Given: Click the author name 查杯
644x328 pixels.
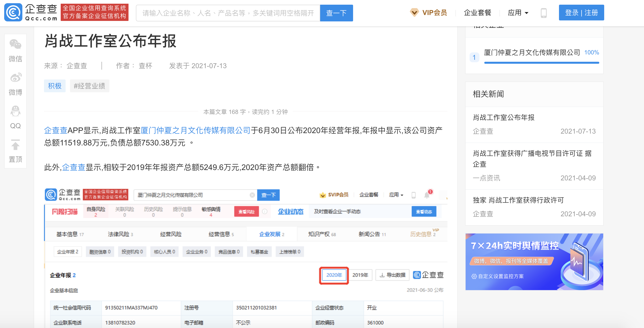Looking at the screenshot, I should [x=145, y=66].
